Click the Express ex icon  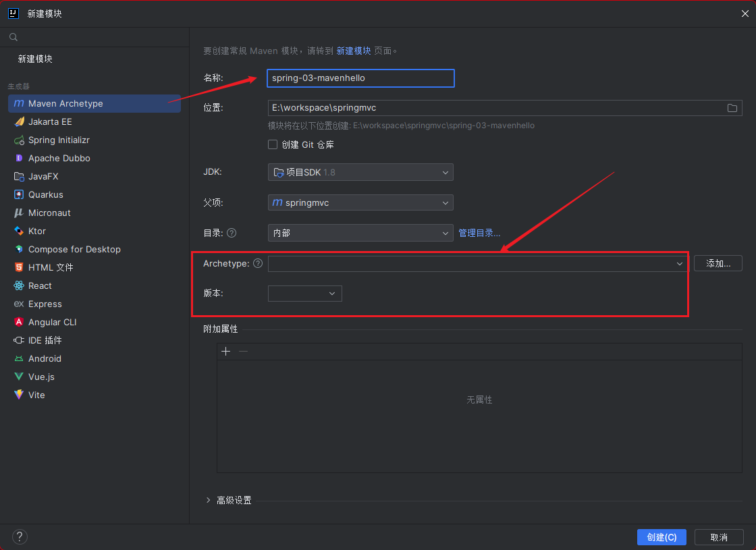pos(19,304)
